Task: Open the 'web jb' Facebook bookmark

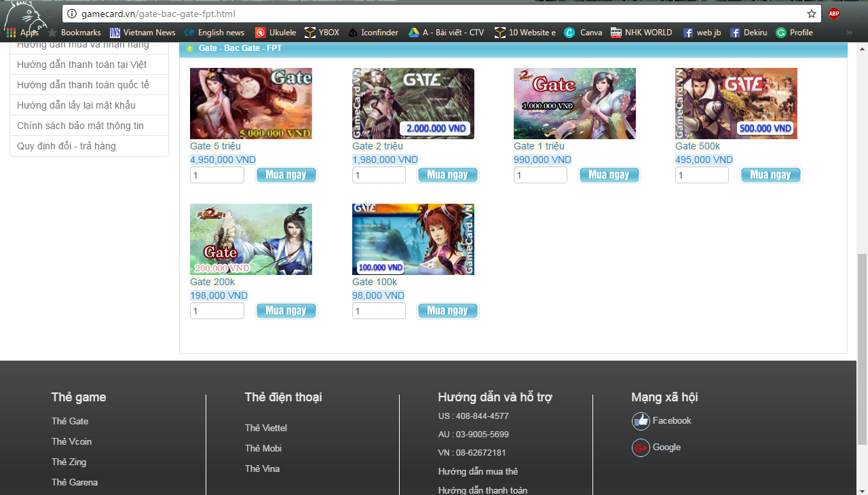Action: point(702,33)
